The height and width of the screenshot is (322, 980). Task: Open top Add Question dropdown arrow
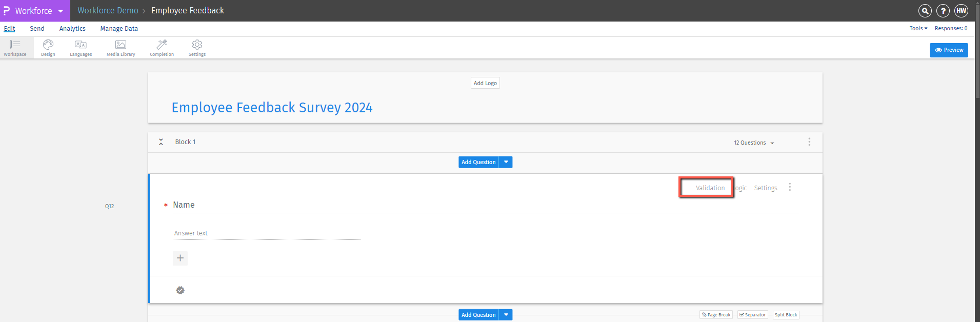pyautogui.click(x=506, y=162)
